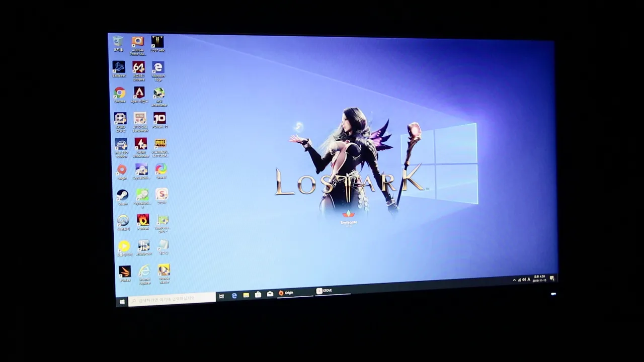Launch the Thunder Master shortcut
Viewport: 644px width, 362px height.
coord(164,274)
